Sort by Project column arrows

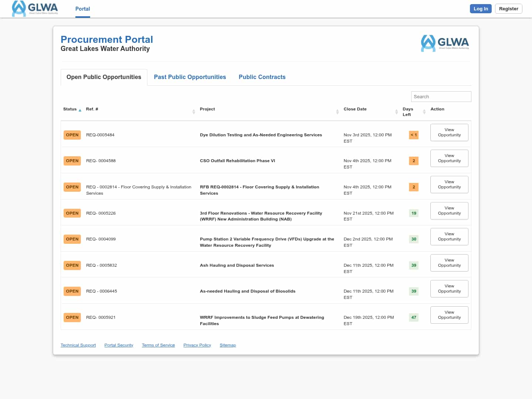(337, 112)
